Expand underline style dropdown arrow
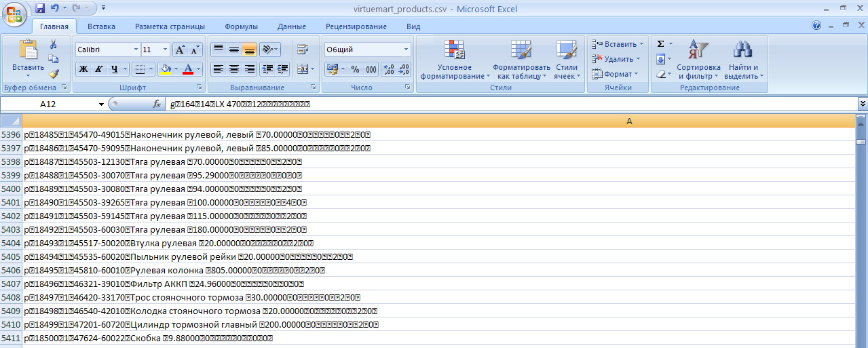The height and width of the screenshot is (348, 868). 126,69
